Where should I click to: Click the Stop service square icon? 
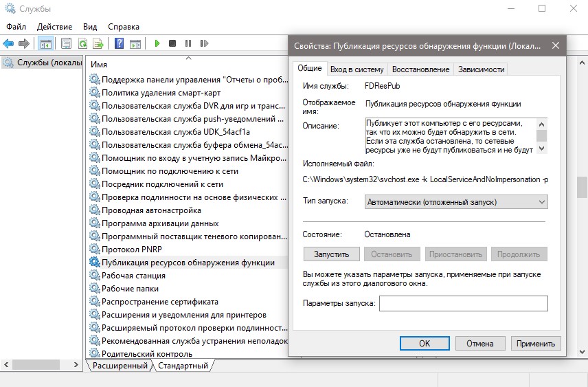point(172,43)
